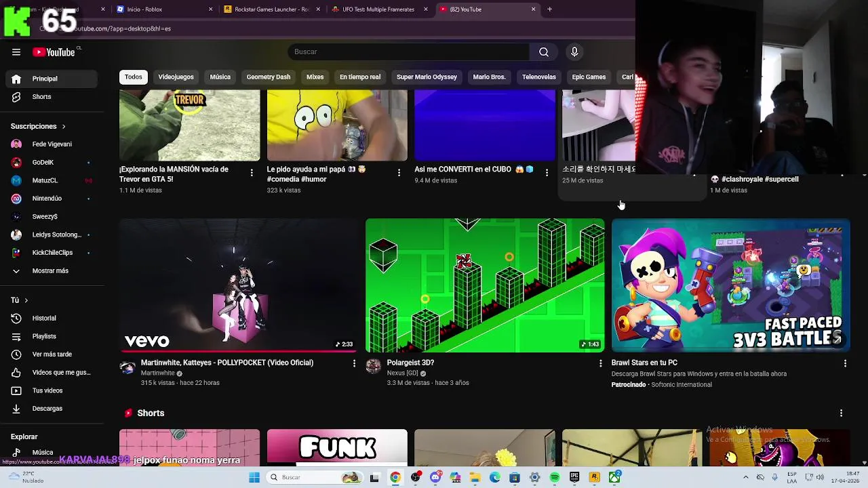Select the Telenovelas chip

click(539, 77)
